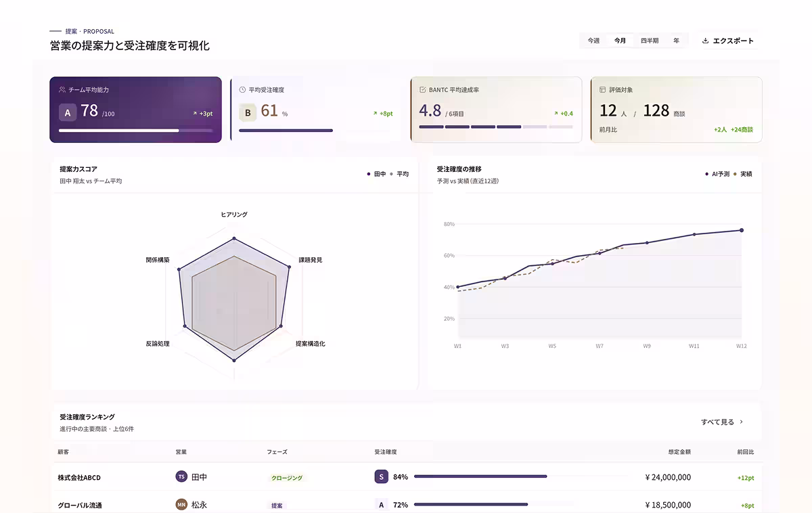This screenshot has width=812, height=513.
Task: Click the 提案力スコア chart title
Action: point(78,169)
